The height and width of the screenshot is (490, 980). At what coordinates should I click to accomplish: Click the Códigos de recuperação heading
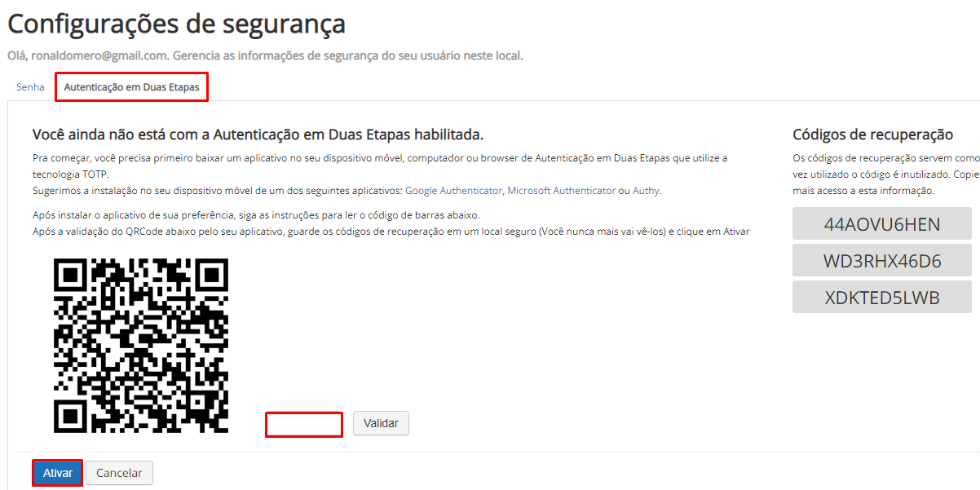click(873, 135)
